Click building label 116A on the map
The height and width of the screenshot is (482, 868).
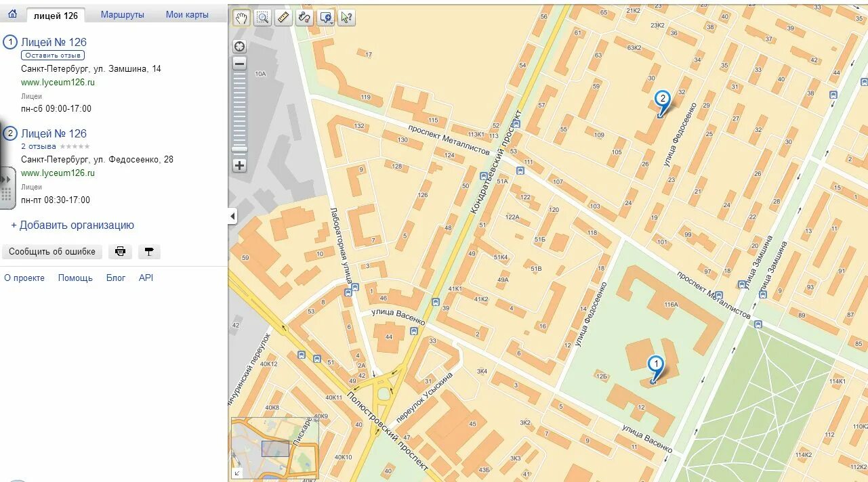(671, 305)
